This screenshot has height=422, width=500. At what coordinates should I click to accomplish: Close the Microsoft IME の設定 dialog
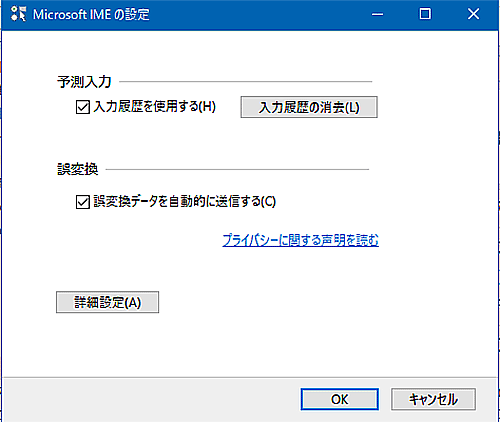coord(473,14)
